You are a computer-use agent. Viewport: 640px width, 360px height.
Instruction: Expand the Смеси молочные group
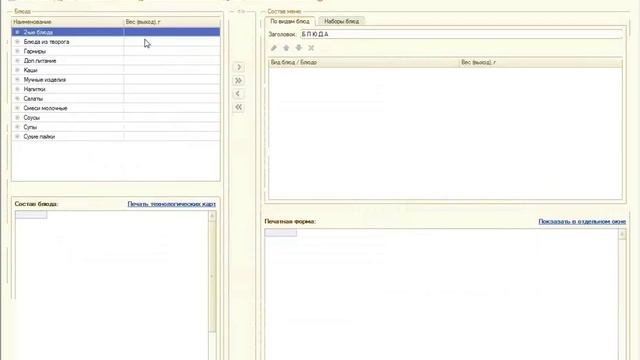tap(17, 108)
